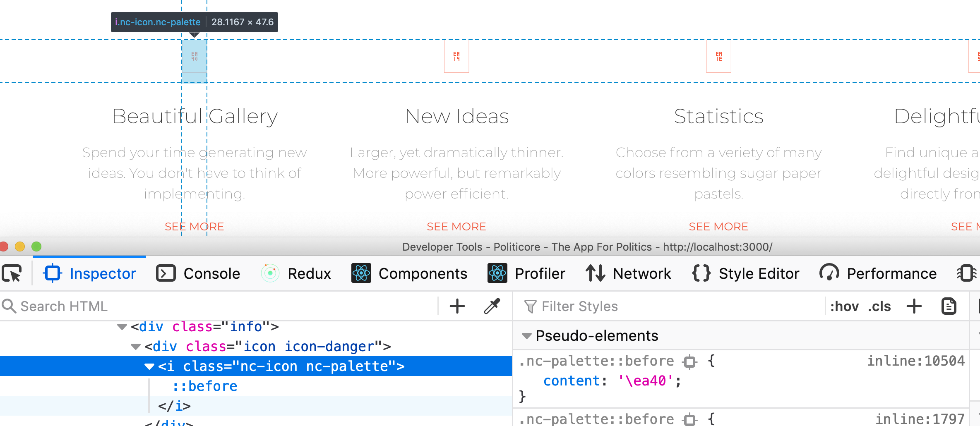This screenshot has width=980, height=426.
Task: Click the create new node plus icon
Action: [456, 306]
